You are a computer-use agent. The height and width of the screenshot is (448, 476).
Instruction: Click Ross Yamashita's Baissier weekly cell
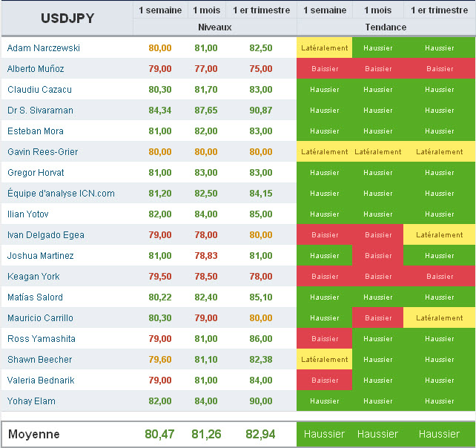point(324,339)
